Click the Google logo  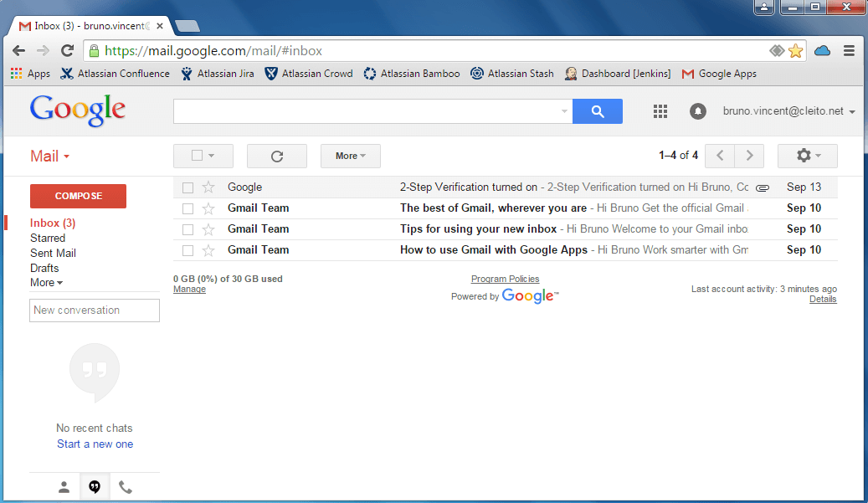click(x=78, y=110)
